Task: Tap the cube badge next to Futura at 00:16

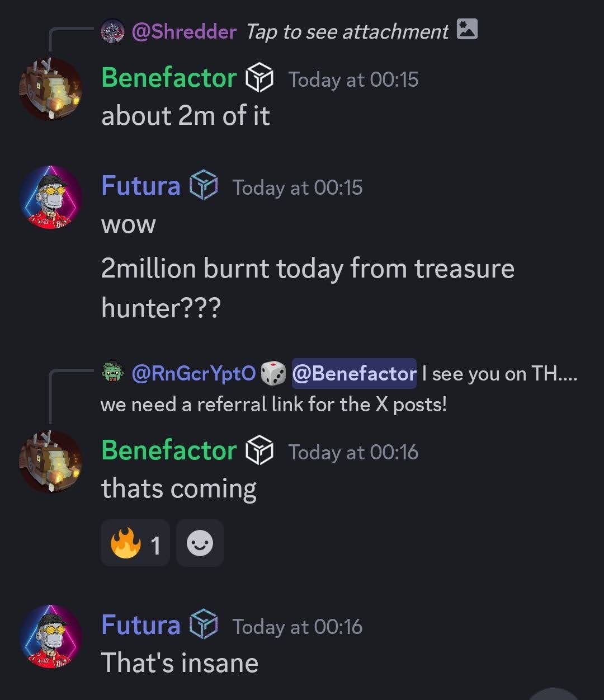Action: 204,625
